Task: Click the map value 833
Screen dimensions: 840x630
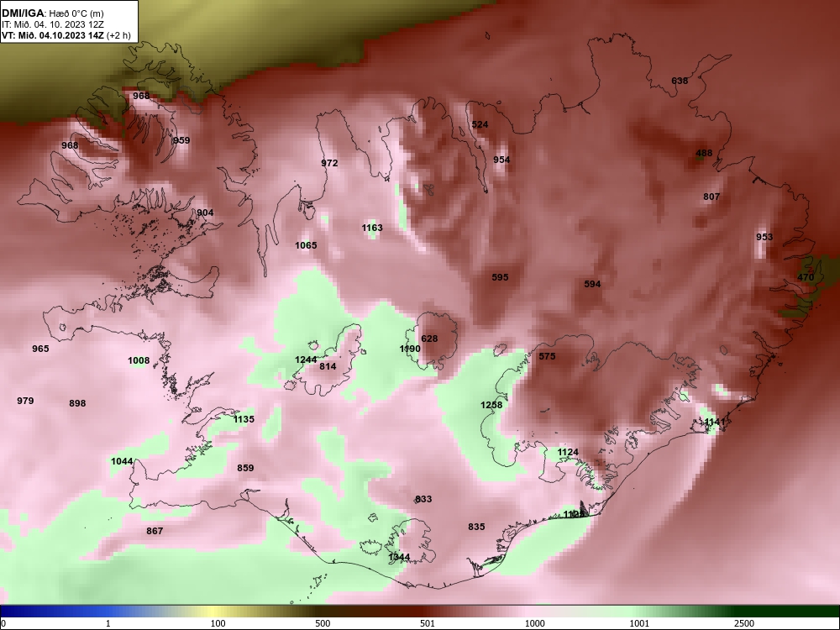Action: pyautogui.click(x=423, y=499)
